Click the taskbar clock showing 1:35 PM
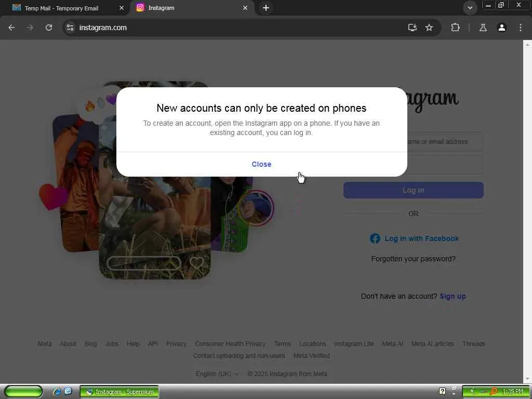 click(x=513, y=392)
